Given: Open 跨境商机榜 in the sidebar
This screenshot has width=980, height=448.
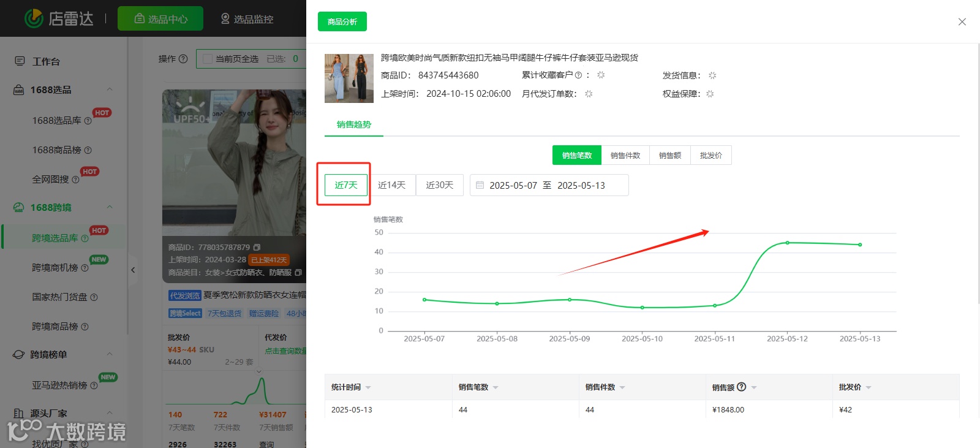Looking at the screenshot, I should (x=55, y=268).
